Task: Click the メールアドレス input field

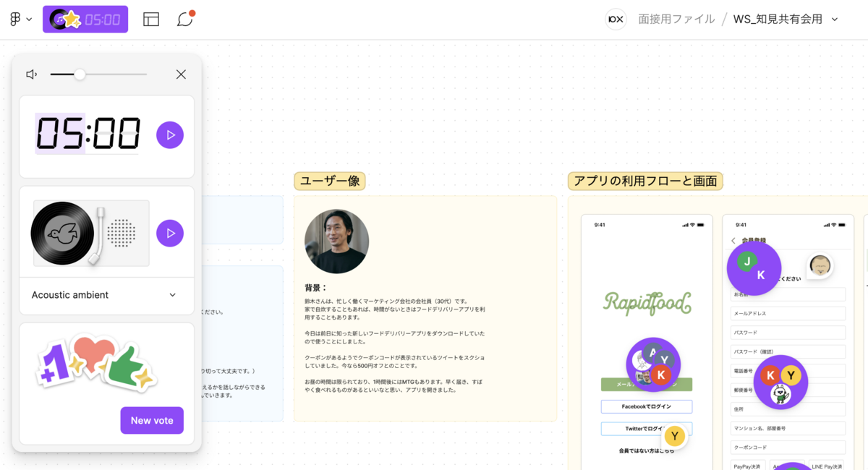Action: click(x=788, y=313)
